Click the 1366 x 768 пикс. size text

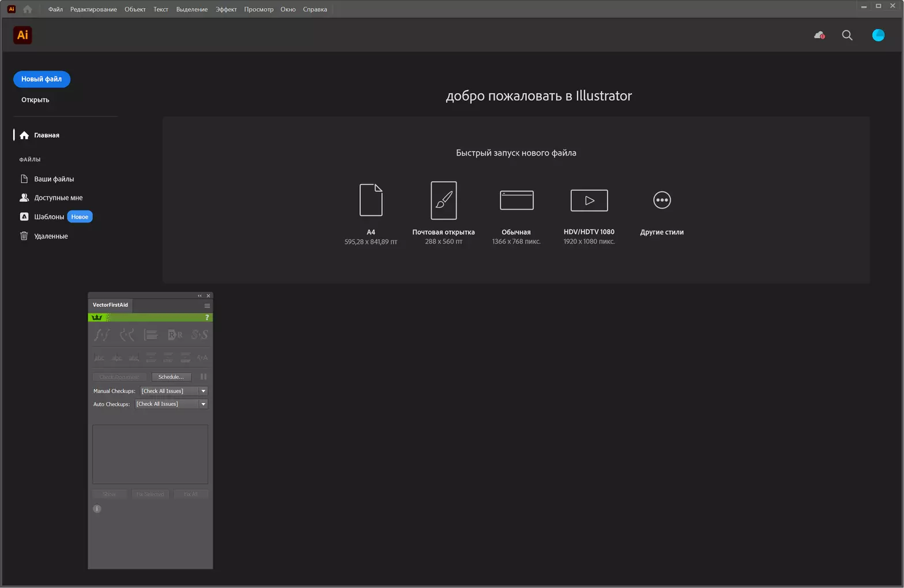click(x=516, y=242)
